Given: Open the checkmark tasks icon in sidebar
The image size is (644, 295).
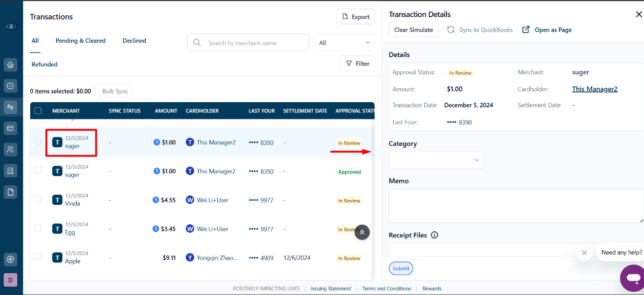Looking at the screenshot, I should 11,86.
